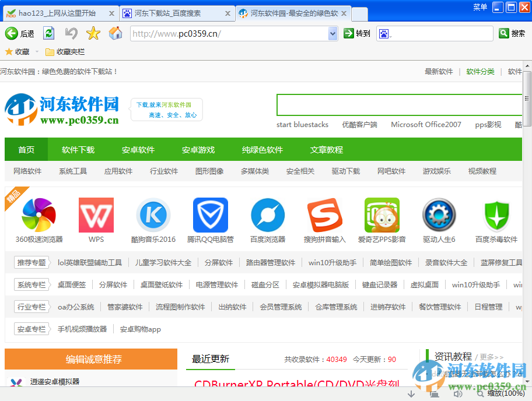Select the WPS software icon
The height and width of the screenshot is (401, 532).
click(x=95, y=216)
